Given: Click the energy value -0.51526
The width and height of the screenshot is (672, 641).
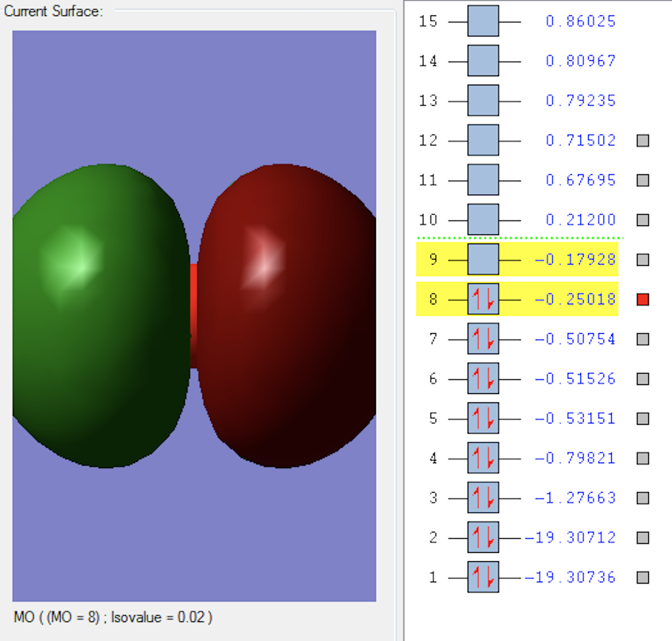Looking at the screenshot, I should coord(575,379).
